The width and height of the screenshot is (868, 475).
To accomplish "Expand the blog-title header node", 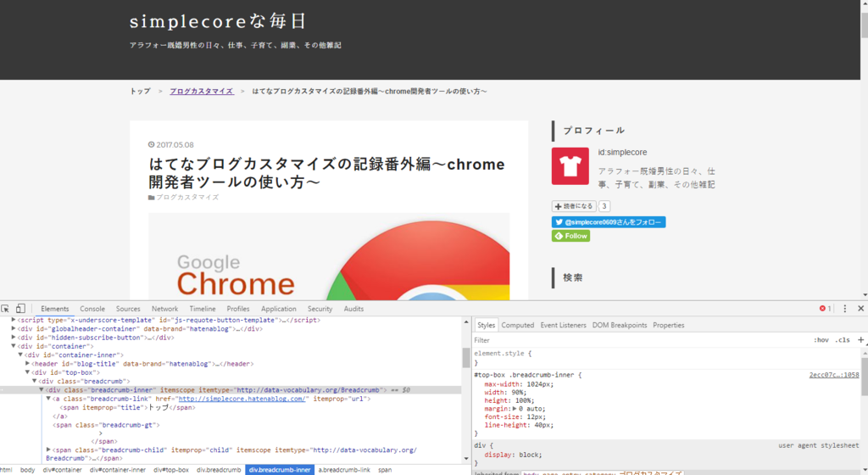I will 27,364.
